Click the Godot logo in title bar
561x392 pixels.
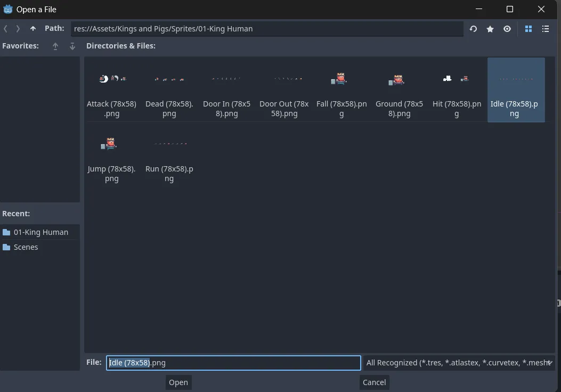pos(8,9)
